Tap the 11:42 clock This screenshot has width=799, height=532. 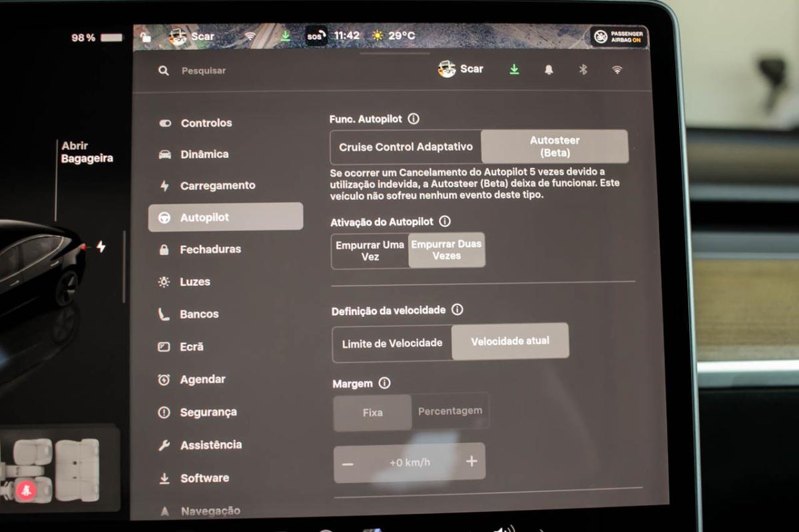tap(346, 35)
